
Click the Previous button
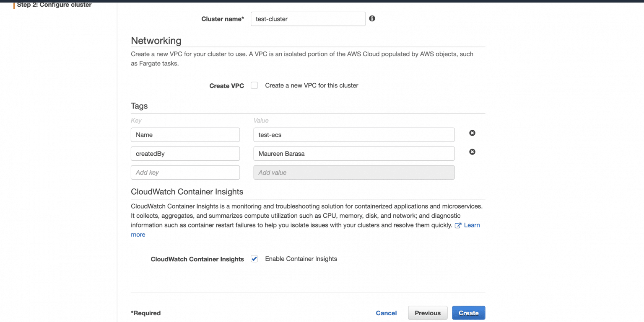pyautogui.click(x=428, y=313)
